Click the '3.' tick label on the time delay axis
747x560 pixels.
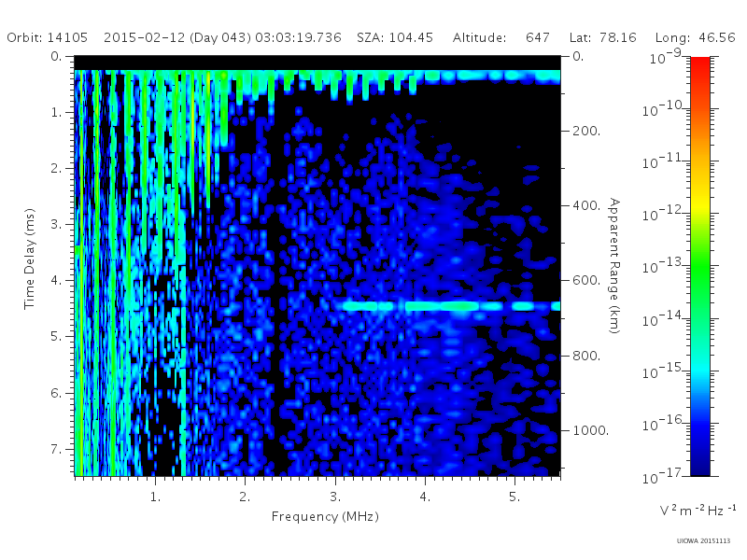(56, 224)
